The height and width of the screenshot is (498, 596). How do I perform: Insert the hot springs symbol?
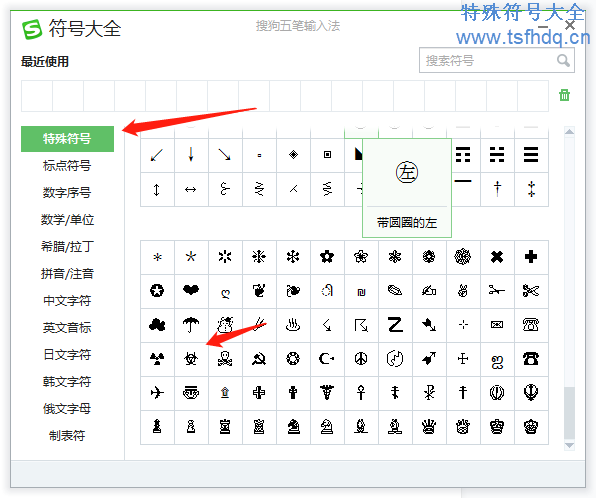[293, 325]
